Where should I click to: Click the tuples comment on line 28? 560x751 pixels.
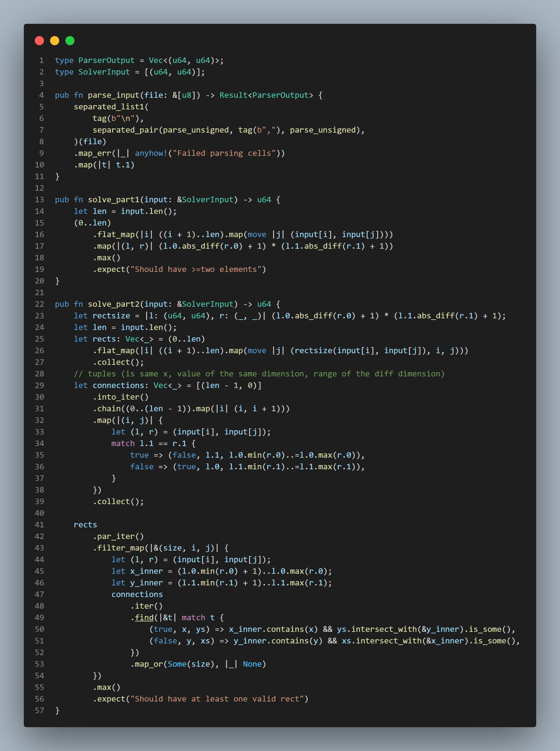259,374
